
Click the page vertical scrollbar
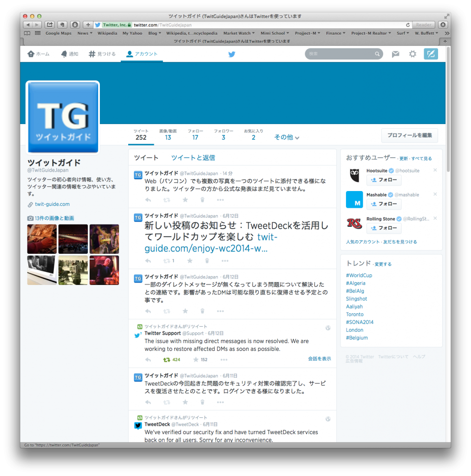(x=448, y=109)
